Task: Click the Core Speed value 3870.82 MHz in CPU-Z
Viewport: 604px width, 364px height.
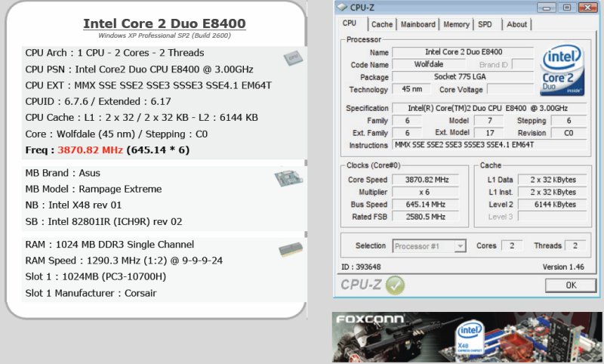Action: tap(426, 180)
